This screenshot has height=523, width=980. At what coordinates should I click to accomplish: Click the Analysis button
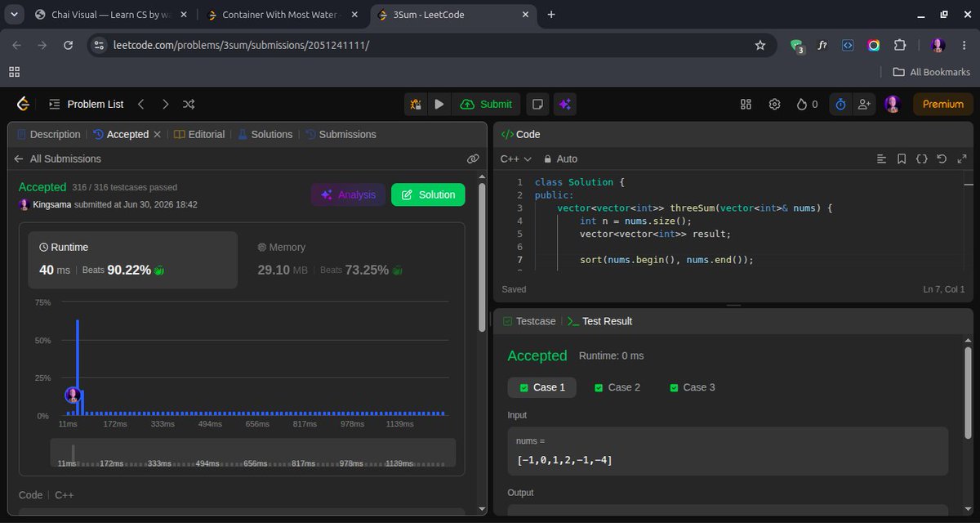349,194
